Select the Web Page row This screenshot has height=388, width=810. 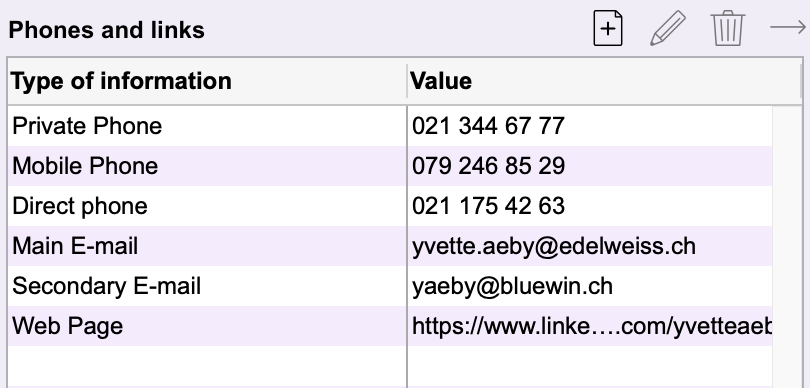click(x=390, y=326)
